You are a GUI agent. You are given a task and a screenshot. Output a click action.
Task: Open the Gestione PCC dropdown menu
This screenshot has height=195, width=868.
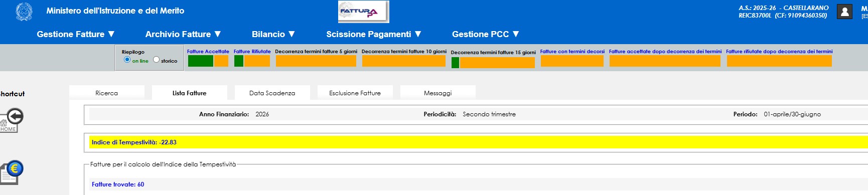(486, 34)
